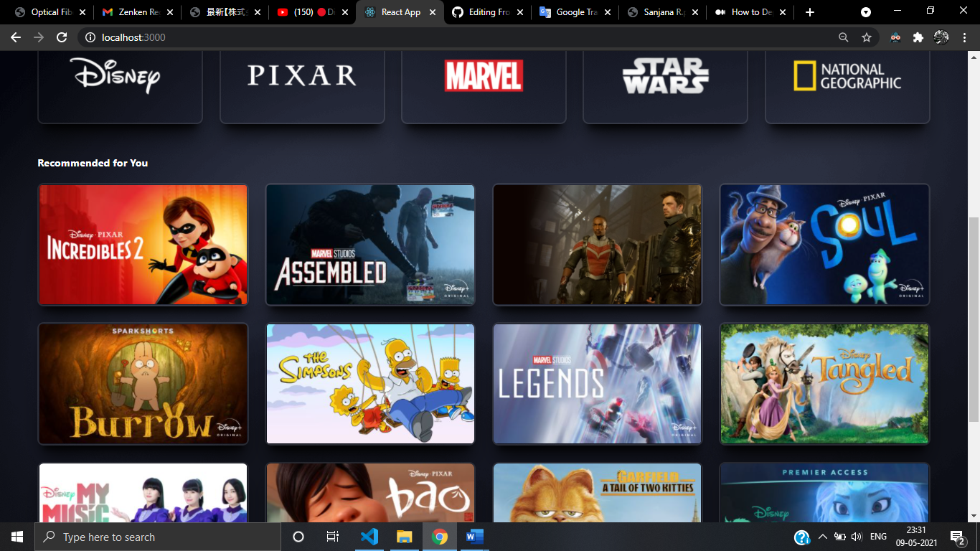
Task: Open the Incredibles 2 recommendation
Action: [x=143, y=244]
